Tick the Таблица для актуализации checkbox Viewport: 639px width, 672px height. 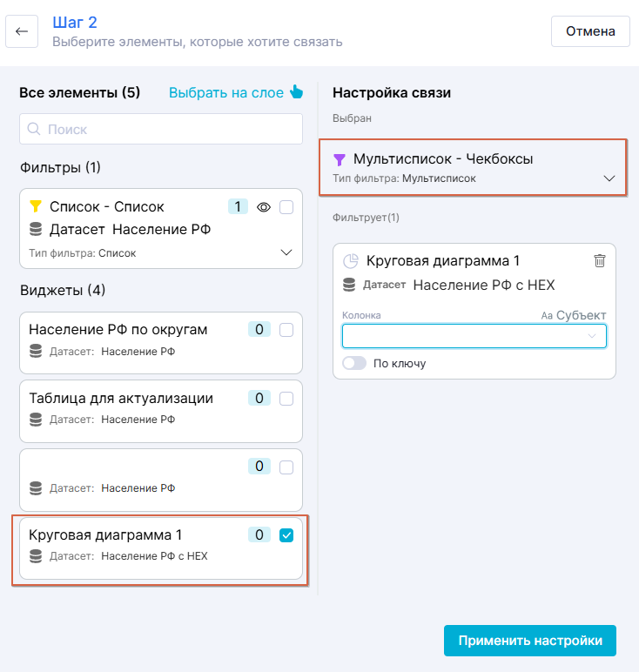tap(286, 399)
